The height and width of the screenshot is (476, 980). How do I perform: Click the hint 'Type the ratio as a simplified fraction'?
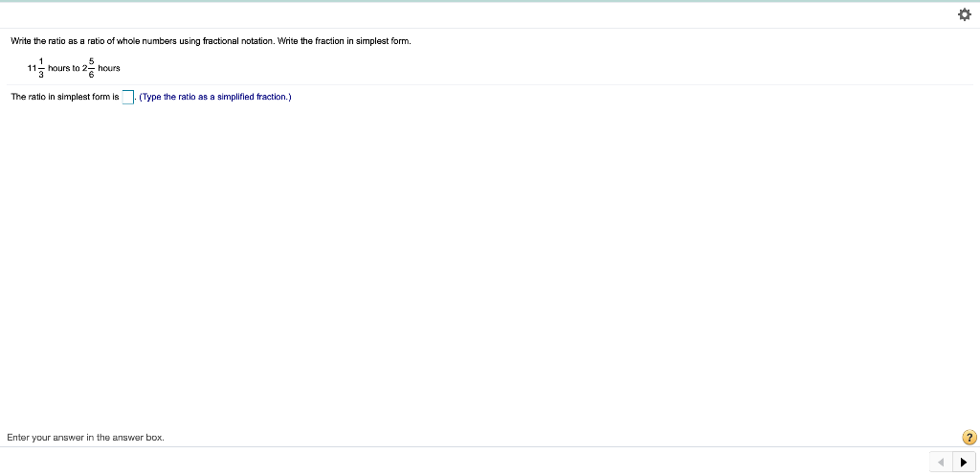(215, 97)
